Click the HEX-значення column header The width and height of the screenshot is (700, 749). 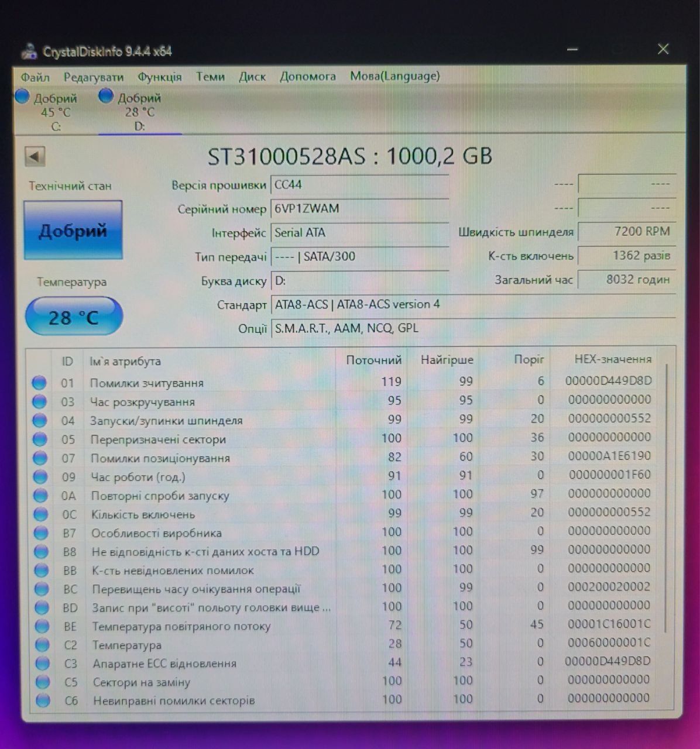point(612,359)
